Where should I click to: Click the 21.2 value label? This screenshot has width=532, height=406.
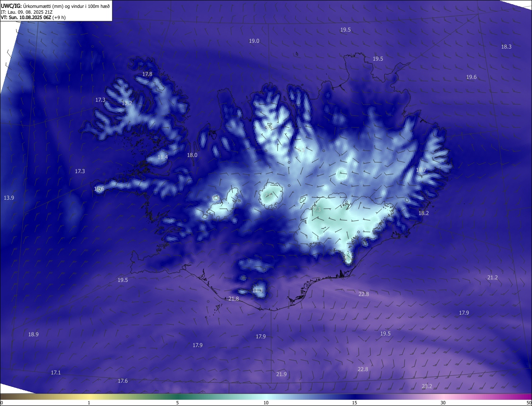pos(492,278)
